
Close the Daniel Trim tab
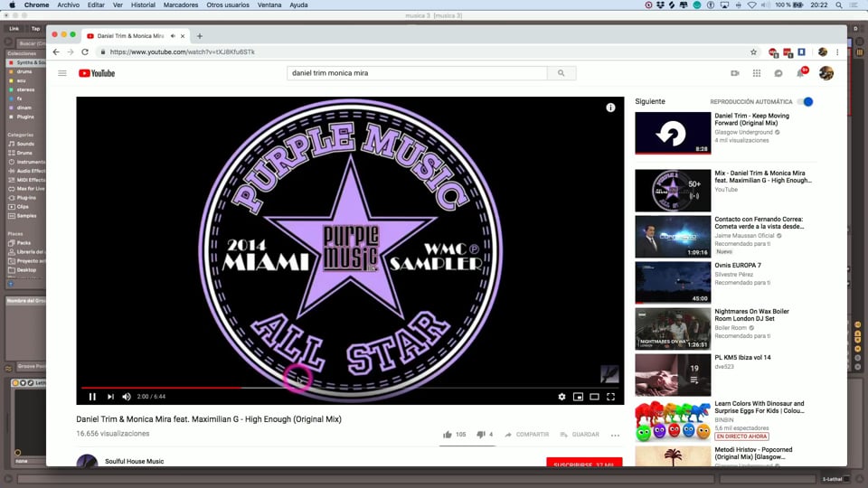pyautogui.click(x=183, y=36)
